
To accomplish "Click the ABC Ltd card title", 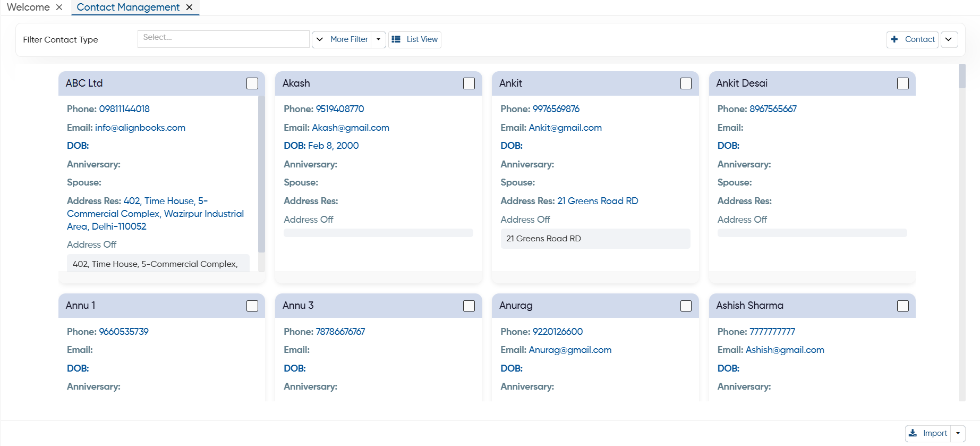I will click(x=84, y=83).
